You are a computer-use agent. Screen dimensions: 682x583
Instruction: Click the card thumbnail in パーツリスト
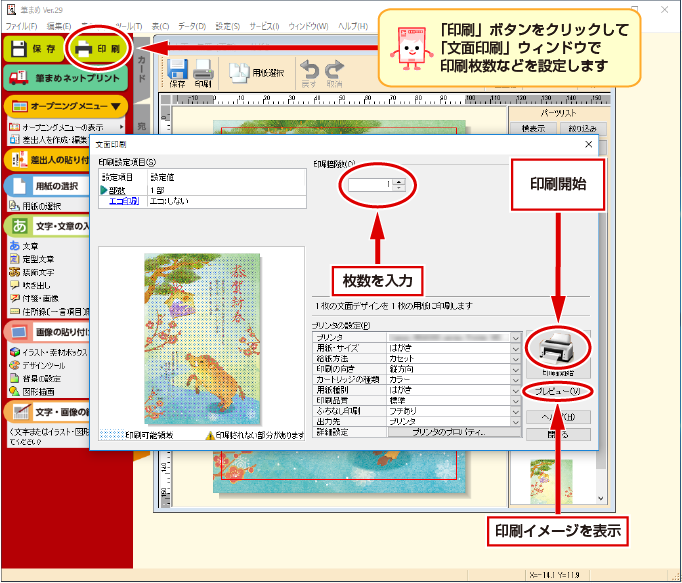tap(551, 482)
